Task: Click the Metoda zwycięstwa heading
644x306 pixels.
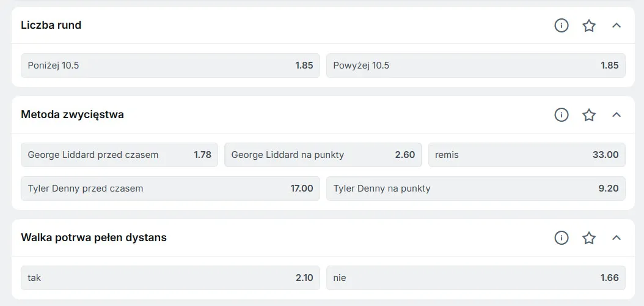Action: (72, 115)
